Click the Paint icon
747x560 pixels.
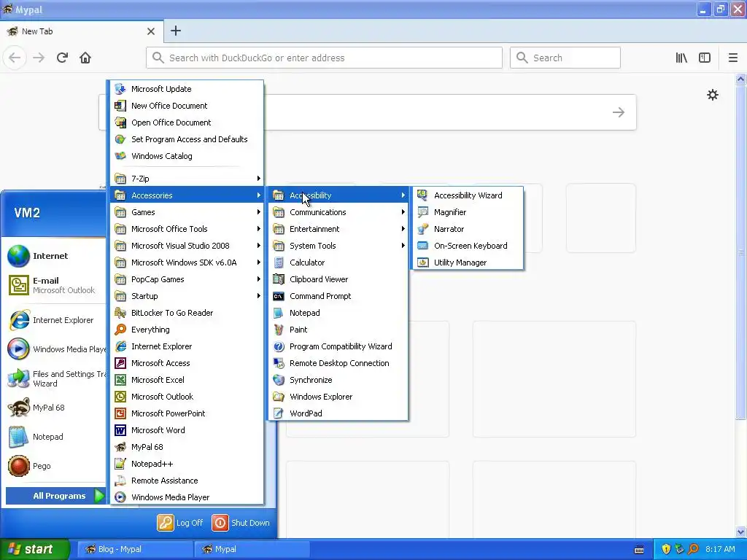(279, 330)
